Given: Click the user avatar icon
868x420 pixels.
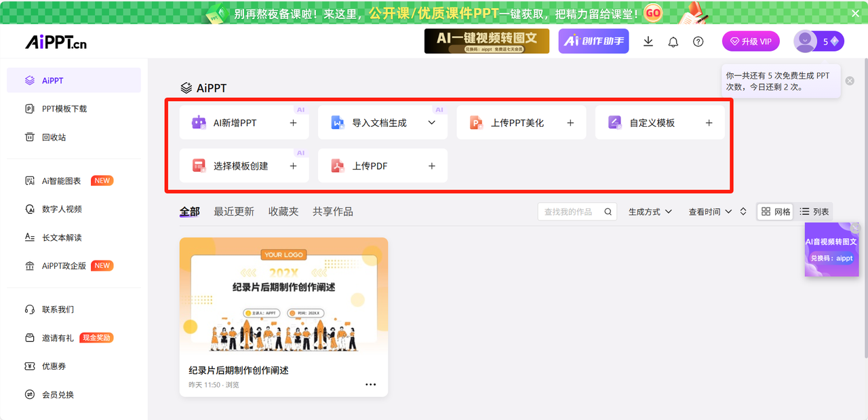Looking at the screenshot, I should (805, 41).
